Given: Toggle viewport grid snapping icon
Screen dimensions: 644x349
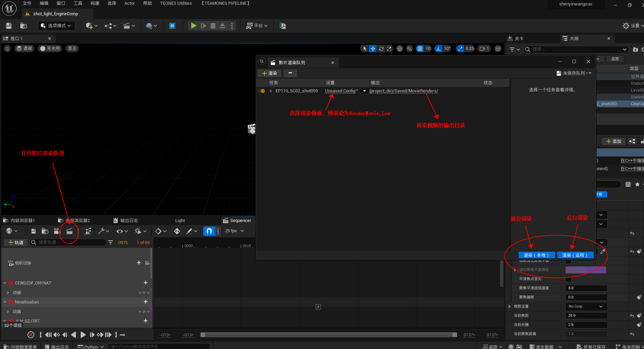Looking at the screenshot, I should click(x=420, y=49).
